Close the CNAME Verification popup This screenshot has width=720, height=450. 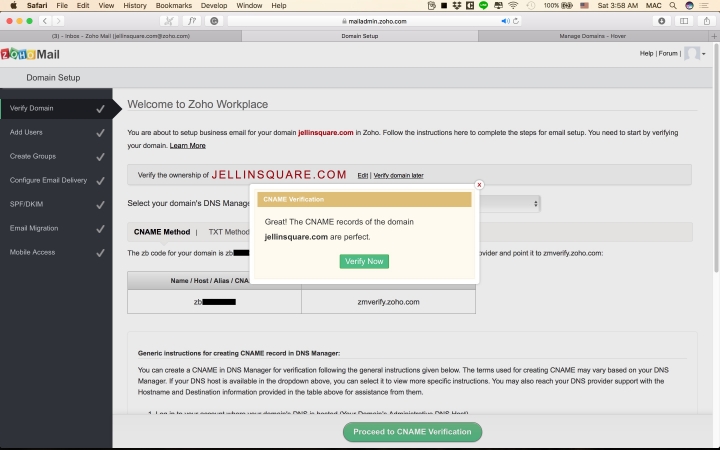(x=479, y=185)
